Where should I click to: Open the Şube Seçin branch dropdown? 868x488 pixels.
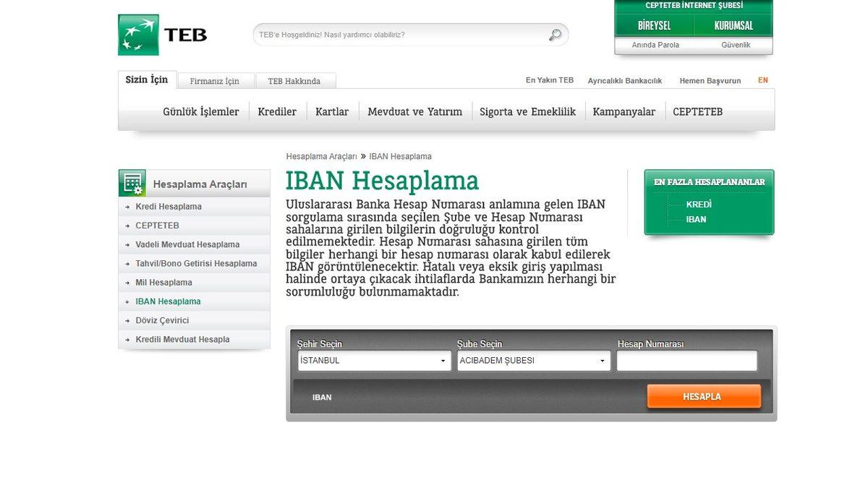tap(533, 360)
